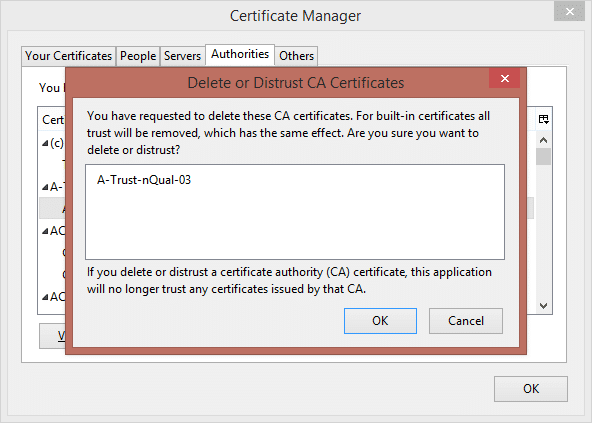The height and width of the screenshot is (423, 592).
Task: Collapse the bottom AC tree group
Action: tap(45, 297)
